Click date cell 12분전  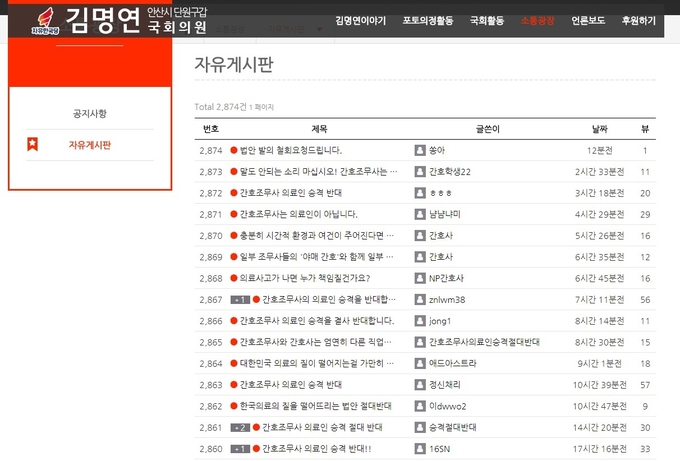pos(600,150)
